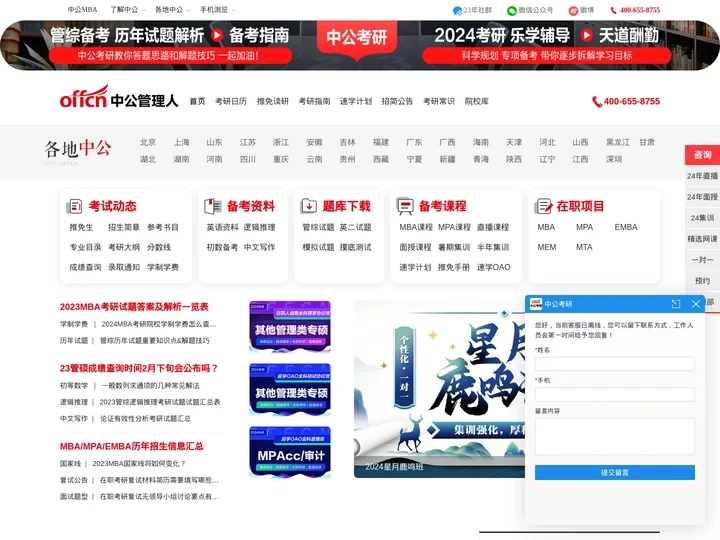Viewport: 720px width, 540px height.
Task: Click the 备考课程 board icon
Action: 405,206
